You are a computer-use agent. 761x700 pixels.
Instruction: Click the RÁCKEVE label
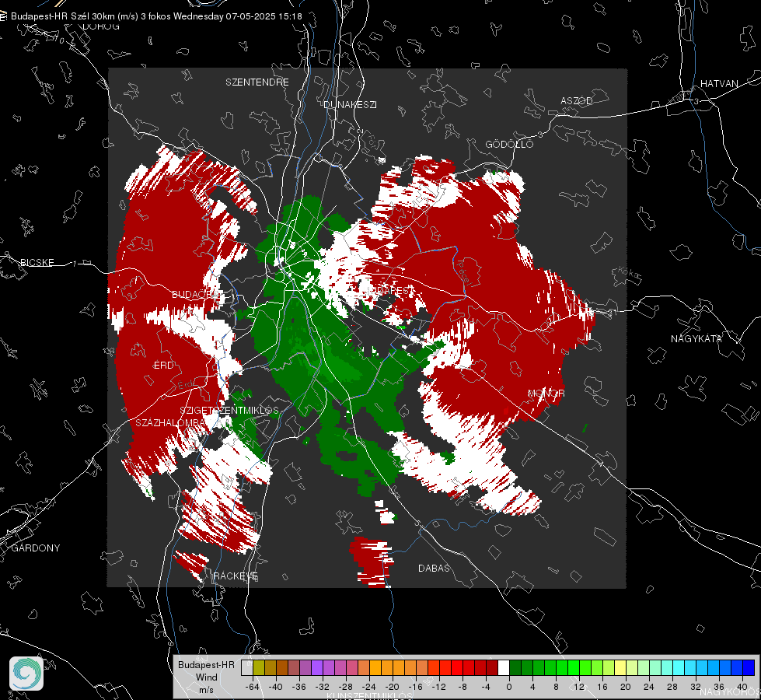tap(236, 576)
